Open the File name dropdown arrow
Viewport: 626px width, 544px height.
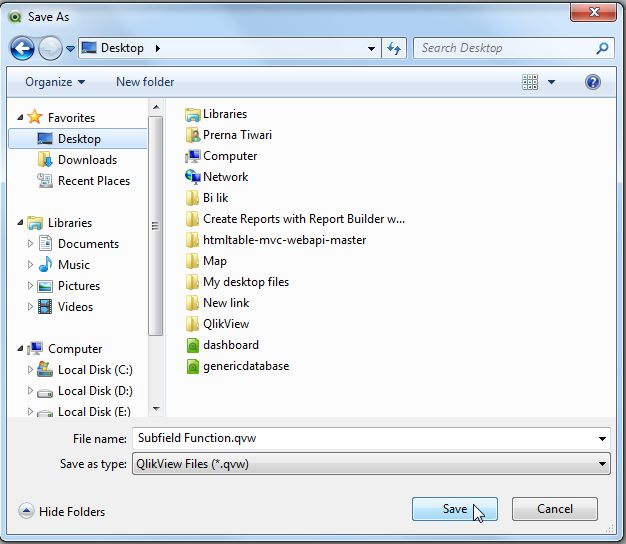point(602,439)
